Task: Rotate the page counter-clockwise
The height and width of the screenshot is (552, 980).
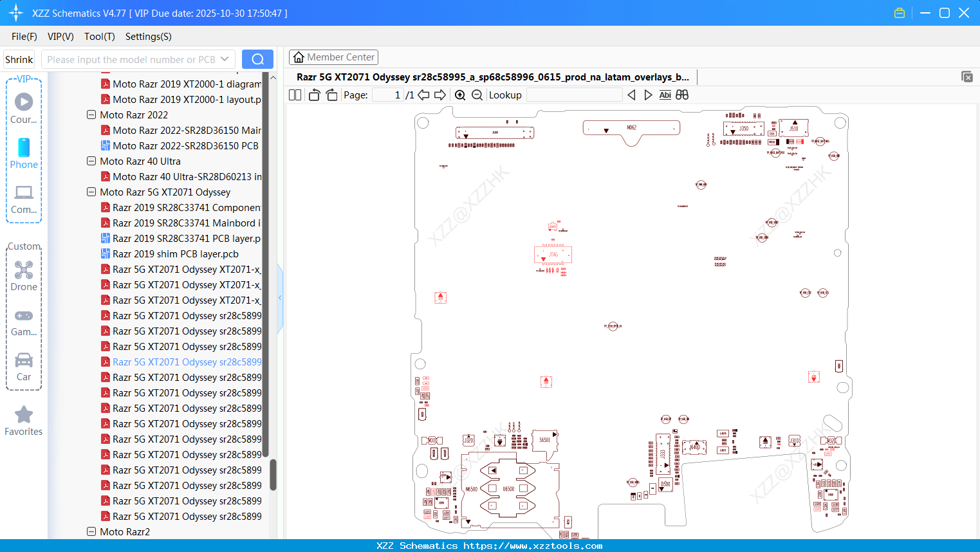Action: [x=315, y=95]
